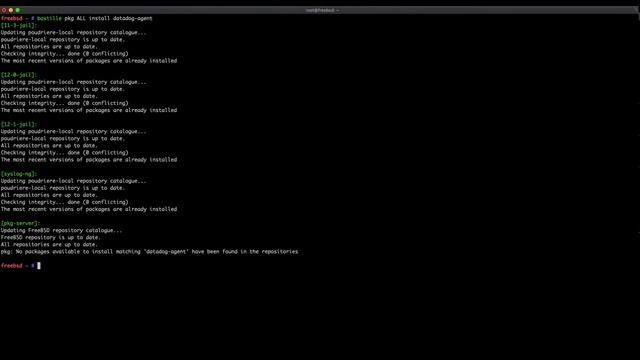Click 'All repositories are up to date.' under [12-0-jail]
Viewport: 640px width, 360px height.
pos(49,96)
